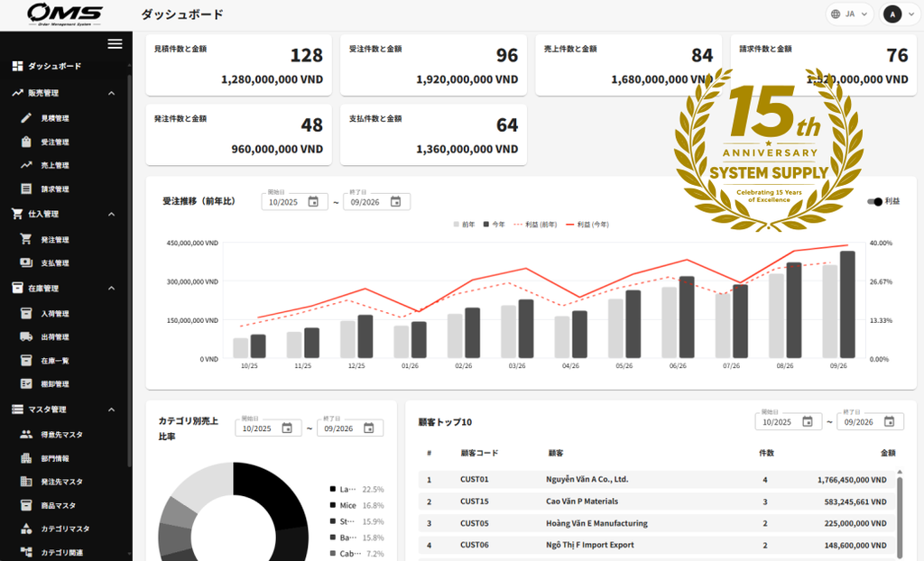924x561 pixels.
Task: Open 支払管理 payment icon
Action: point(26,262)
